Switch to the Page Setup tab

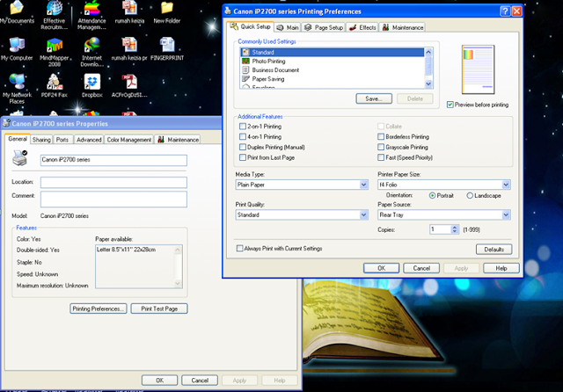click(x=324, y=27)
